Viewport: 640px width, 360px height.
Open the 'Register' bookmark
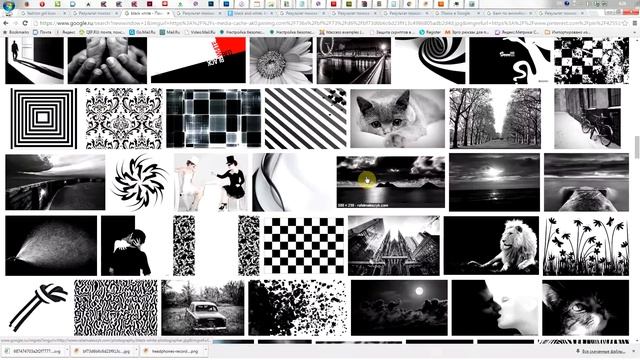click(x=430, y=32)
